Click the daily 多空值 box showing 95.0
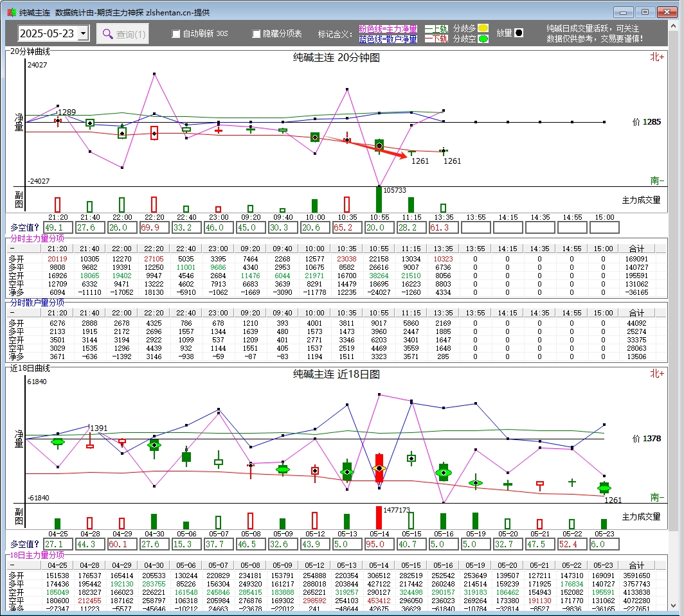This screenshot has width=684, height=616. click(x=379, y=544)
